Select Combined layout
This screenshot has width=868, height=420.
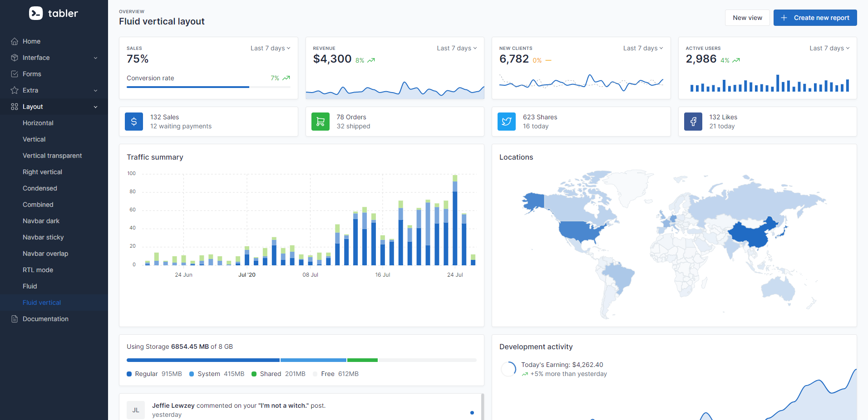tap(54, 205)
